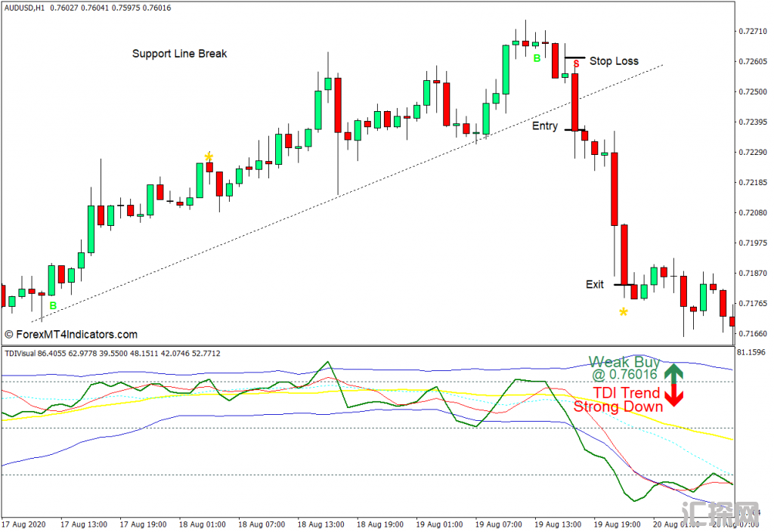
Task: Select the TDI Trend Strong Down text
Action: [618, 400]
